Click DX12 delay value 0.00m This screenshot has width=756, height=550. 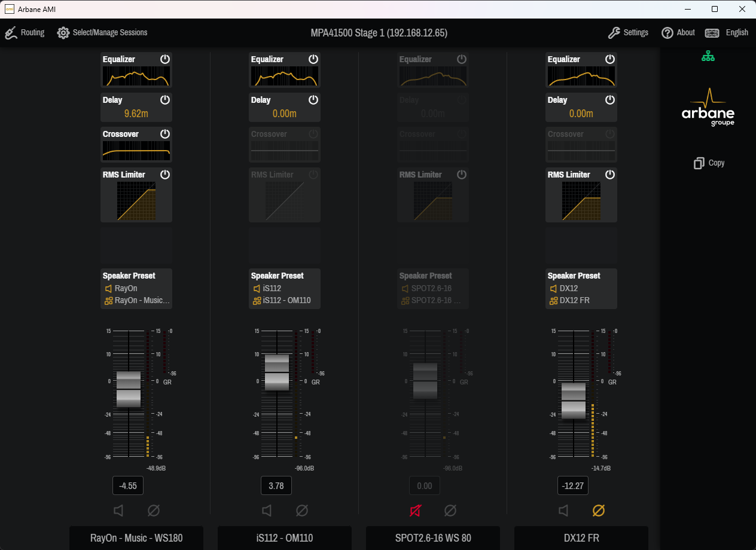[581, 114]
